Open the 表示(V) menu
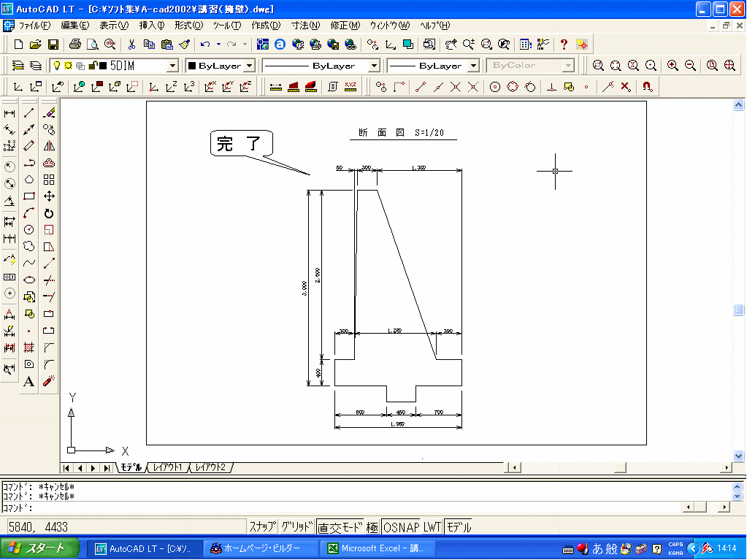The width and height of the screenshot is (747, 560). (x=114, y=26)
